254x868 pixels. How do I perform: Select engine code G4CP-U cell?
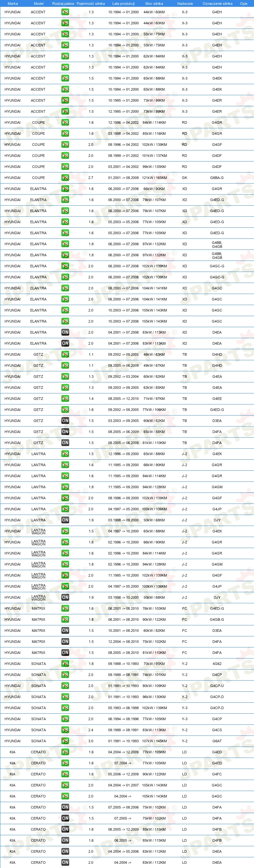pyautogui.click(x=217, y=686)
